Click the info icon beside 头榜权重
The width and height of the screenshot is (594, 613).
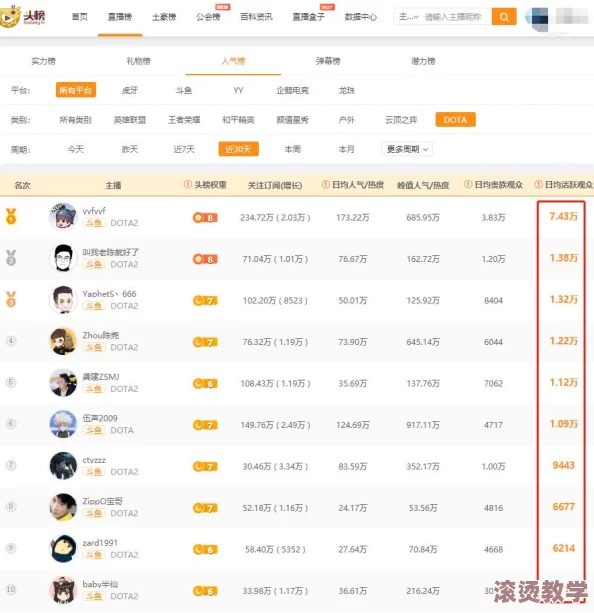[188, 185]
